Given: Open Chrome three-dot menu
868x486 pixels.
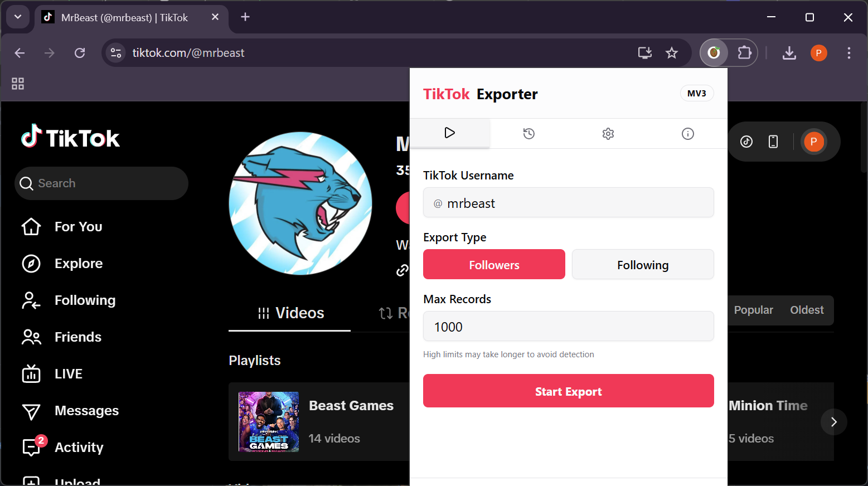Looking at the screenshot, I should click(848, 53).
